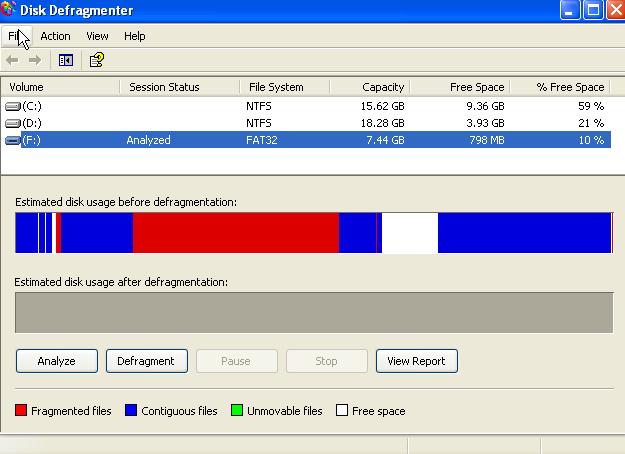Sort by Capacity column header
The width and height of the screenshot is (625, 454).
[x=370, y=87]
